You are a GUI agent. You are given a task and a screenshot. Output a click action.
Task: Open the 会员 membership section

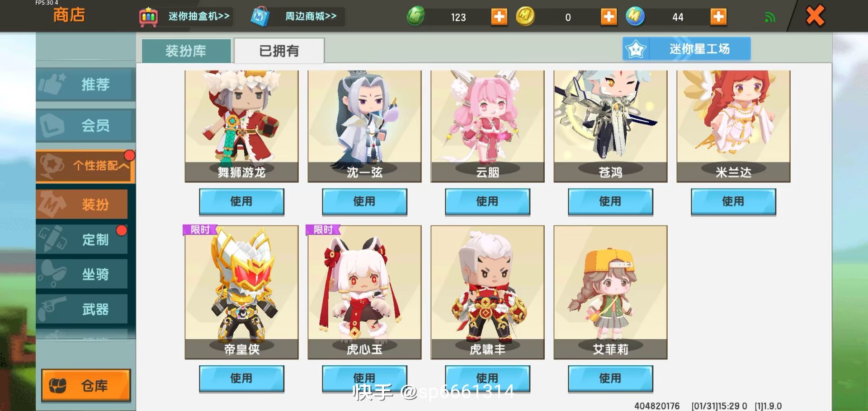pyautogui.click(x=85, y=125)
